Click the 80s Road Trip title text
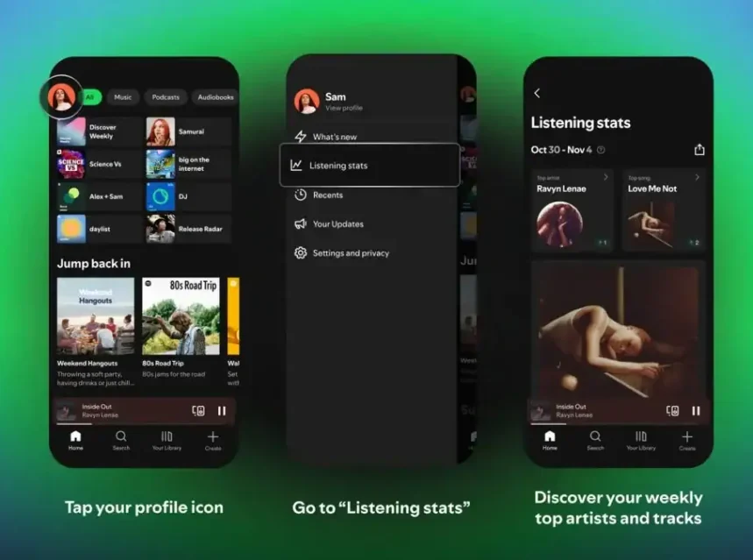 [163, 364]
